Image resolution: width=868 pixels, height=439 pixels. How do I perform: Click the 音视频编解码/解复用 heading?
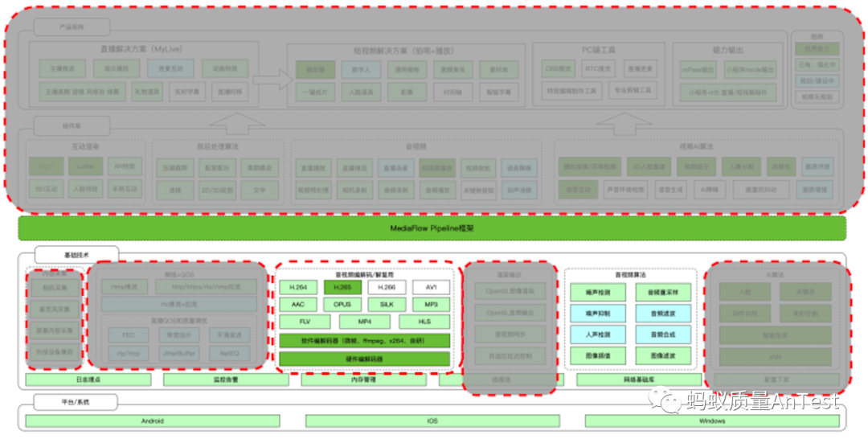[x=365, y=275]
